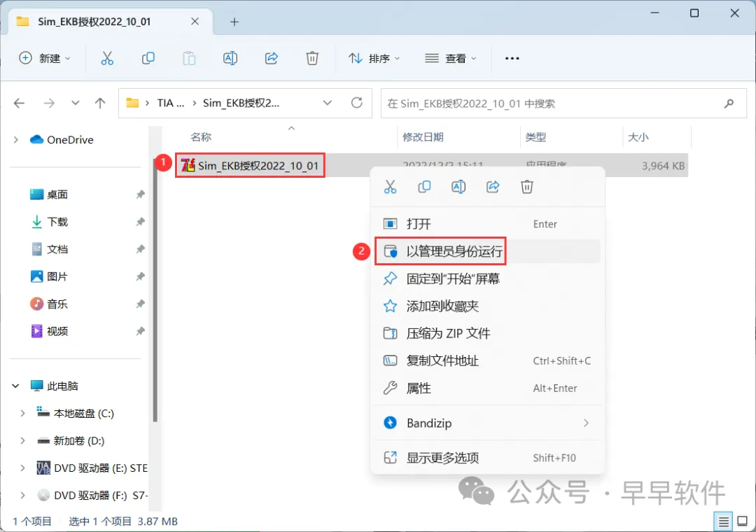Refresh the current folder
Image resolution: width=756 pixels, height=532 pixels.
tap(357, 103)
